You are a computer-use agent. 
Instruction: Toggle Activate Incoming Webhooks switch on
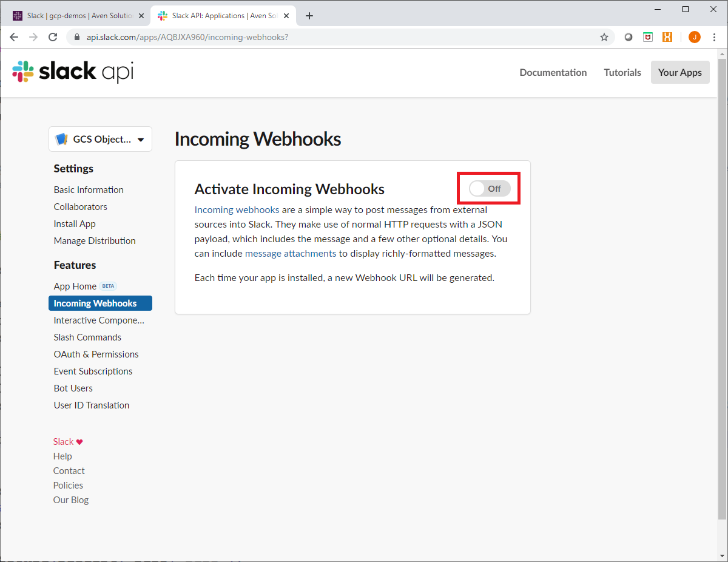pyautogui.click(x=490, y=189)
